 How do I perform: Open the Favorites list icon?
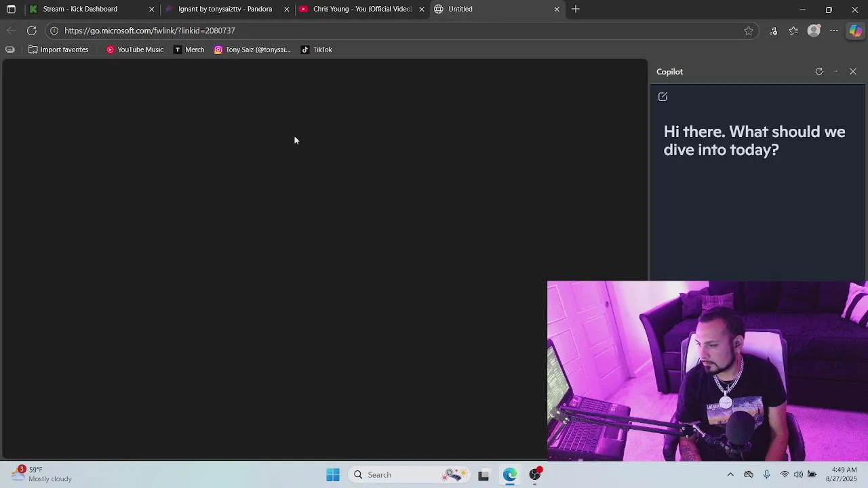[793, 30]
